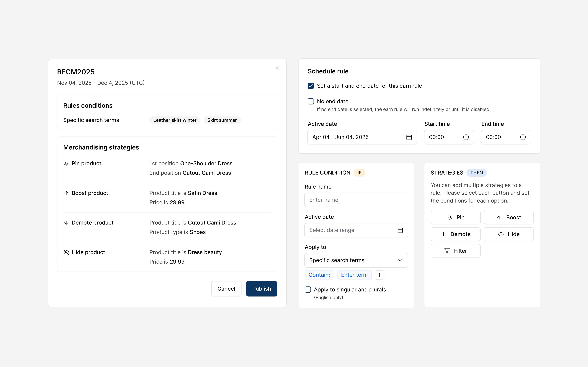The height and width of the screenshot is (367, 588).
Task: Publish the BFCM2025 rule
Action: click(261, 289)
